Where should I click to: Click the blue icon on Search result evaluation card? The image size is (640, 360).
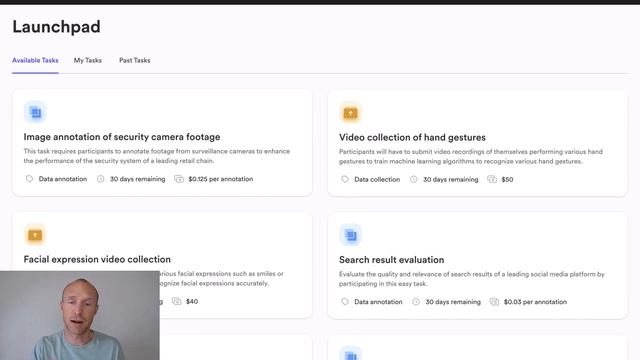350,235
